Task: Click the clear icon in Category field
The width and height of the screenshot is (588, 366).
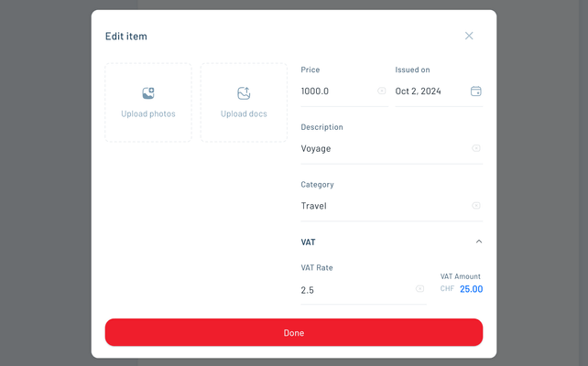Action: 476,206
